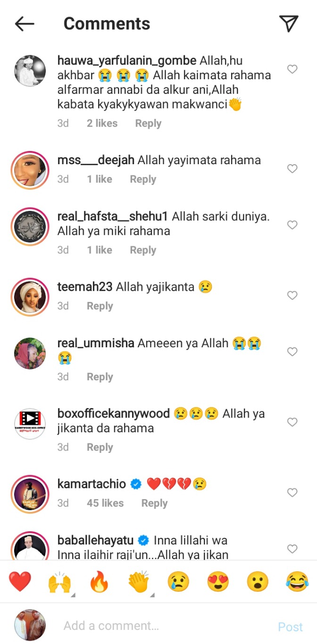The image size is (317, 644).
Task: Like kamartachio's comment with the heart
Action: click(292, 493)
